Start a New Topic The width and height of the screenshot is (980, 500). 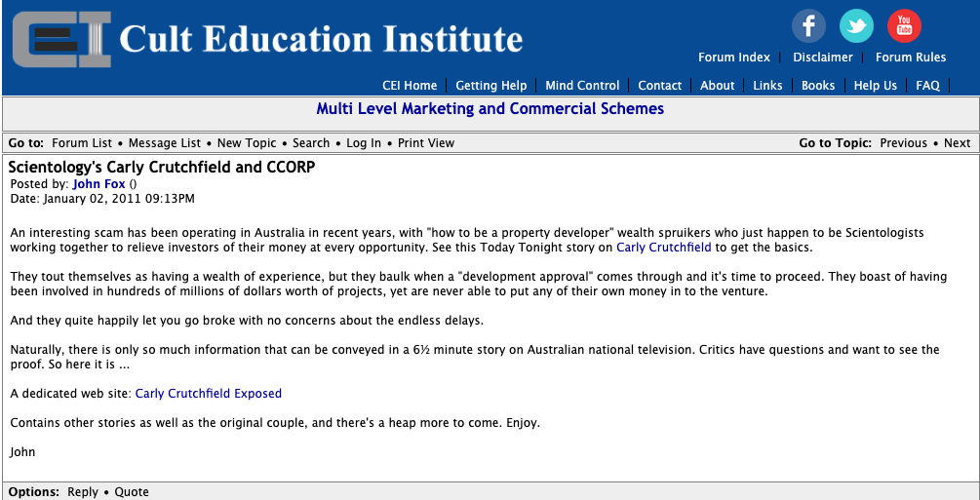coord(247,143)
